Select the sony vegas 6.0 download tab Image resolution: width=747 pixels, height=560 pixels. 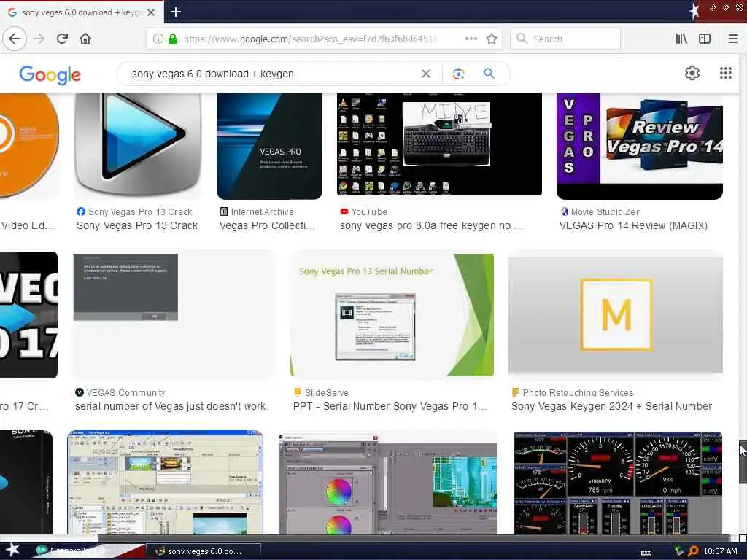click(x=82, y=12)
